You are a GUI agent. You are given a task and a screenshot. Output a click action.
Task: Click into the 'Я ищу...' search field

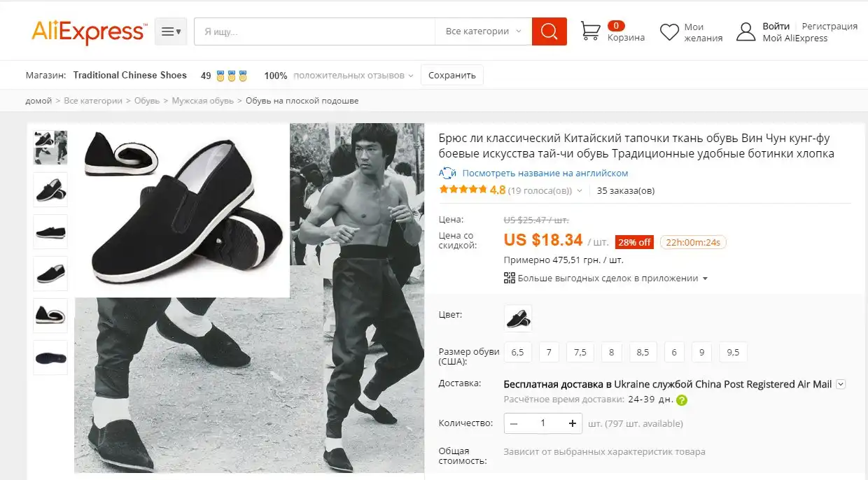pos(315,31)
